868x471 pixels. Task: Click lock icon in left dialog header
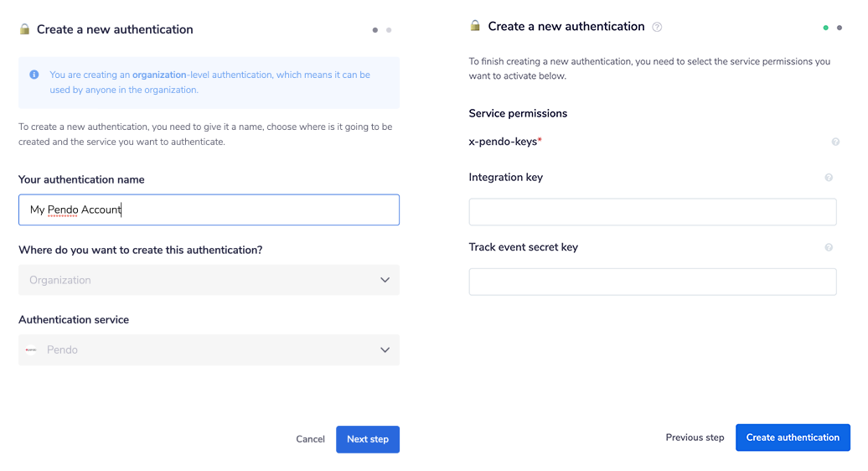coord(24,29)
